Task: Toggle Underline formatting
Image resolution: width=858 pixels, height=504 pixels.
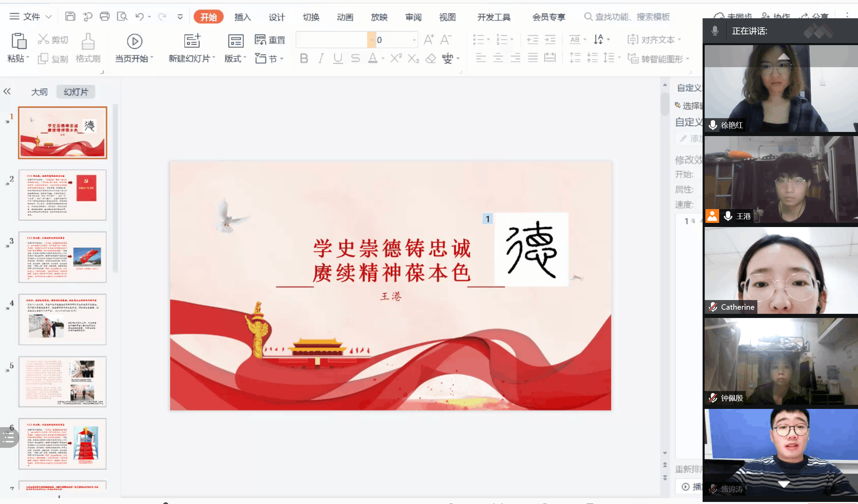Action: tap(338, 59)
